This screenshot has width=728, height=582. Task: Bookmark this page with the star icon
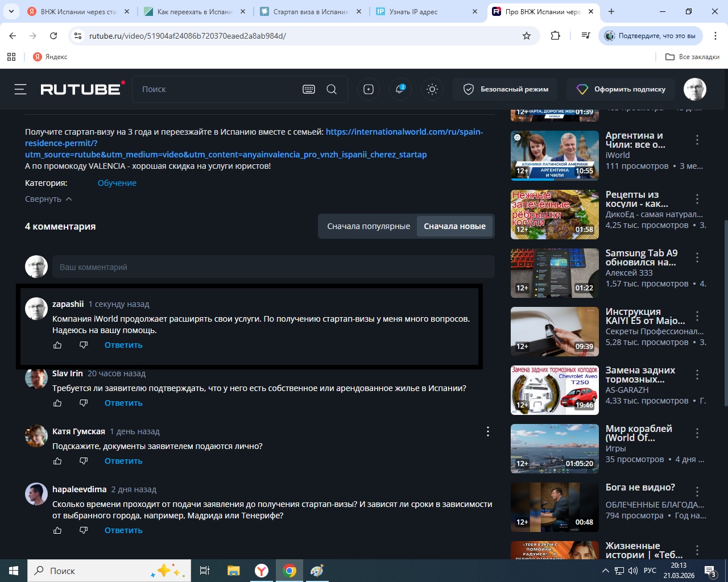(x=527, y=36)
